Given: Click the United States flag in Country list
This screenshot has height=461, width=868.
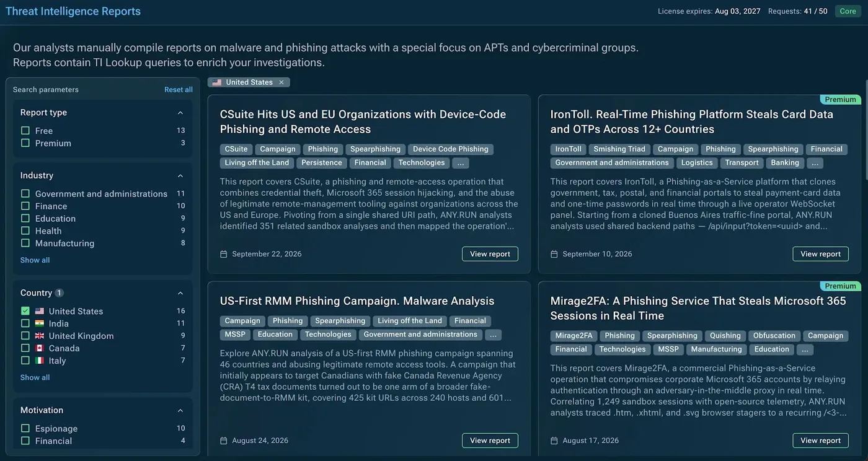Looking at the screenshot, I should [x=40, y=311].
